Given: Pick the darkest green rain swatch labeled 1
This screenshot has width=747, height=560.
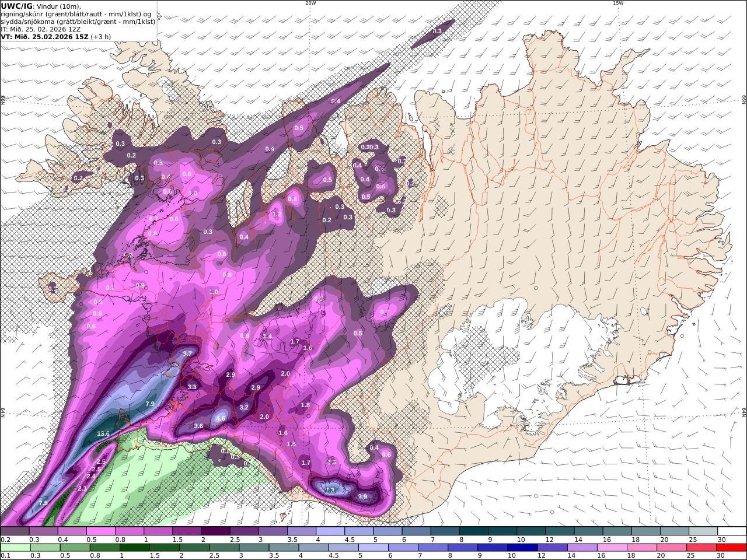Looking at the screenshot, I should click(x=134, y=548).
